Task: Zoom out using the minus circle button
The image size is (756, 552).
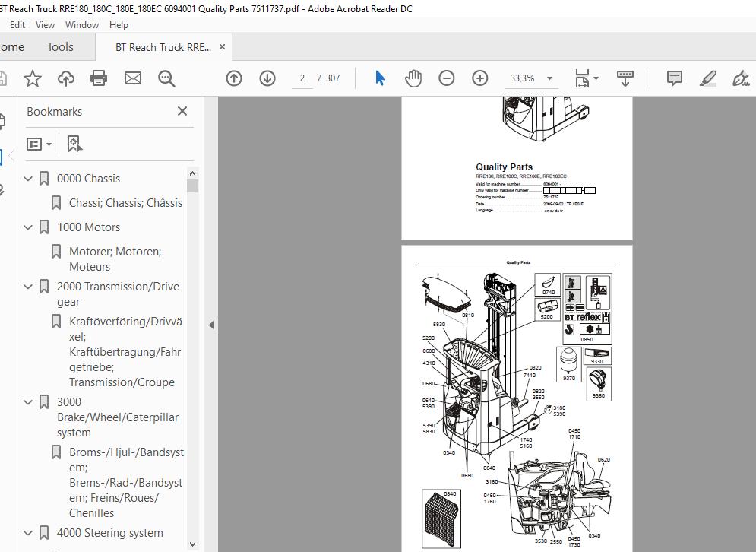Action: (x=447, y=78)
